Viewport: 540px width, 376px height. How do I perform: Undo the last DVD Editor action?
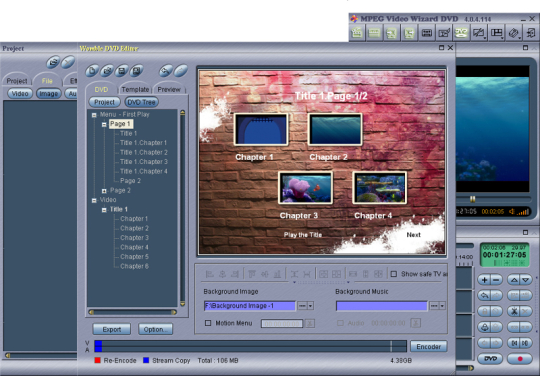pos(166,71)
